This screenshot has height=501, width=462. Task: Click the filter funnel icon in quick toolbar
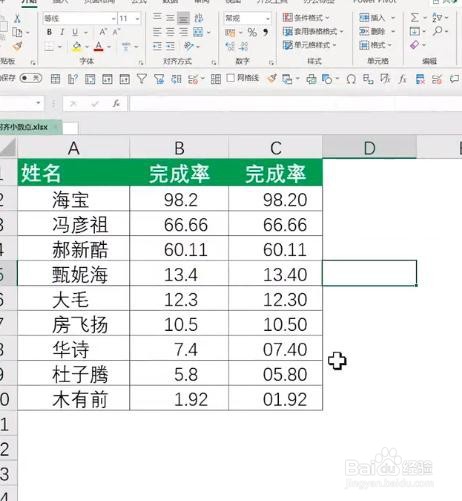tap(142, 79)
